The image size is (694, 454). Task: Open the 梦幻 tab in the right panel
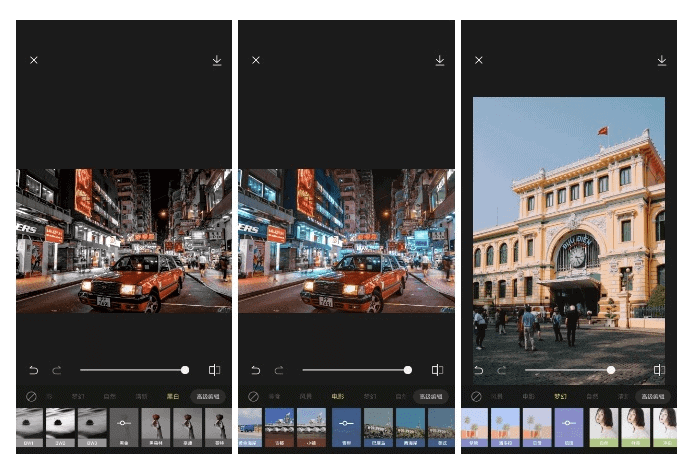click(560, 397)
